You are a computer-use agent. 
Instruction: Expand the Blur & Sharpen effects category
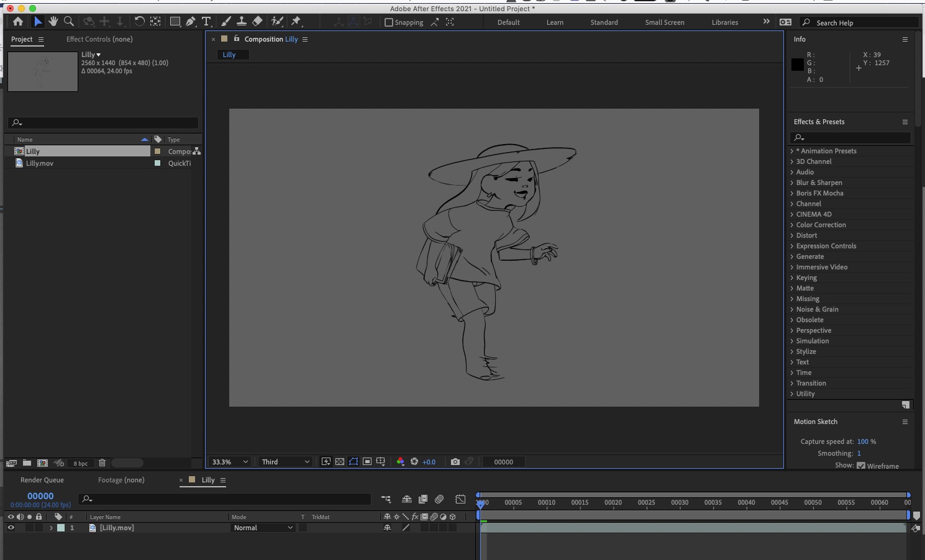pyautogui.click(x=791, y=183)
